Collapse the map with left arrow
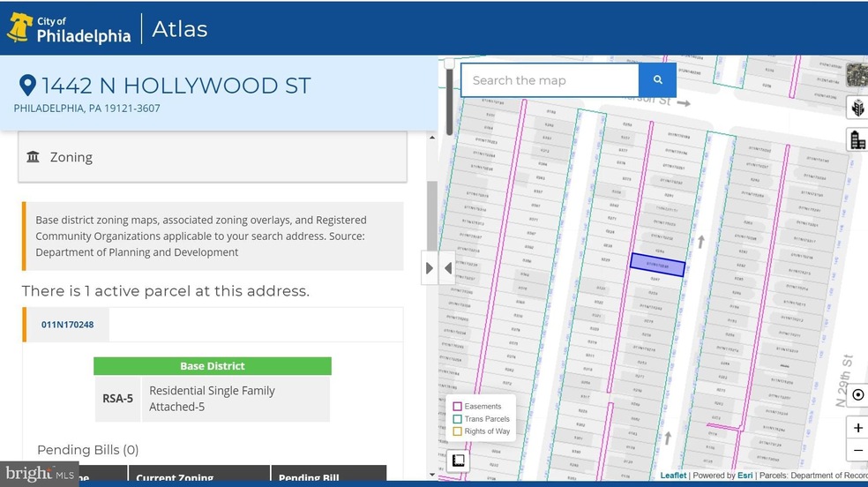This screenshot has width=868, height=487. [x=447, y=267]
